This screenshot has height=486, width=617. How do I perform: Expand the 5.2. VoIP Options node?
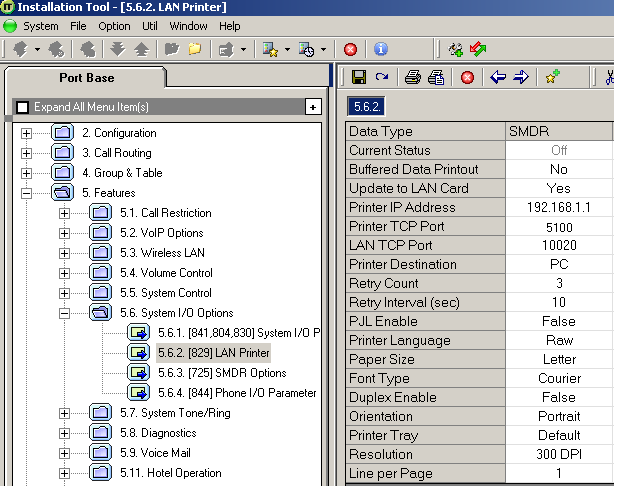65,233
